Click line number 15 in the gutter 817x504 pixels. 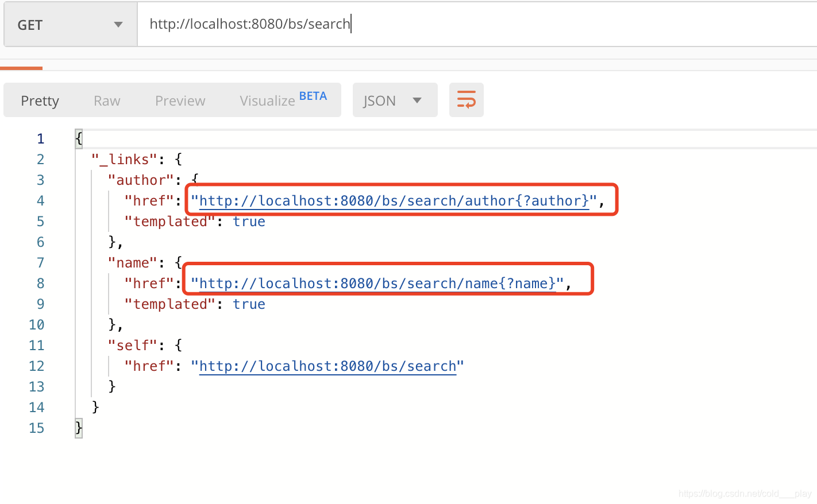coord(36,428)
